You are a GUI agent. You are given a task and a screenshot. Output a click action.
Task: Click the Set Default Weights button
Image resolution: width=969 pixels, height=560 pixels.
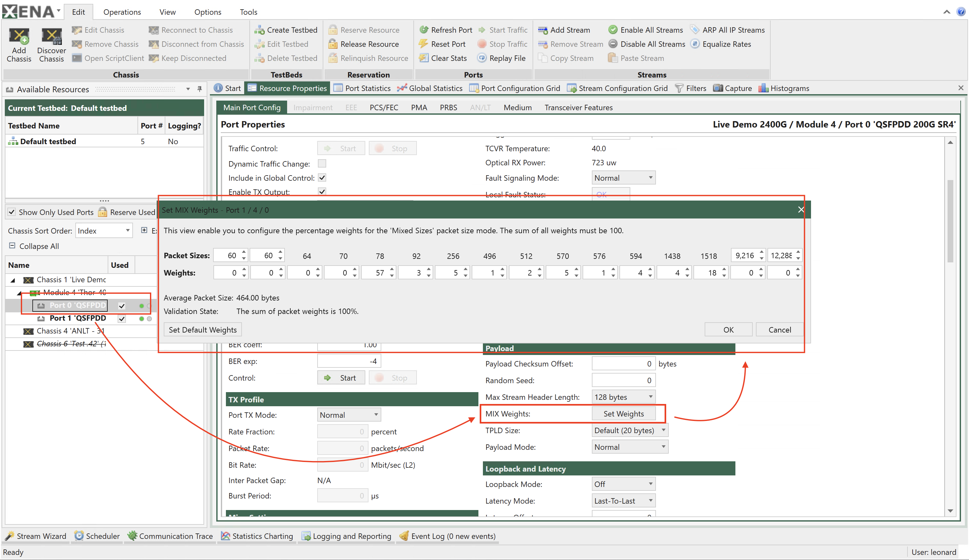pos(202,330)
